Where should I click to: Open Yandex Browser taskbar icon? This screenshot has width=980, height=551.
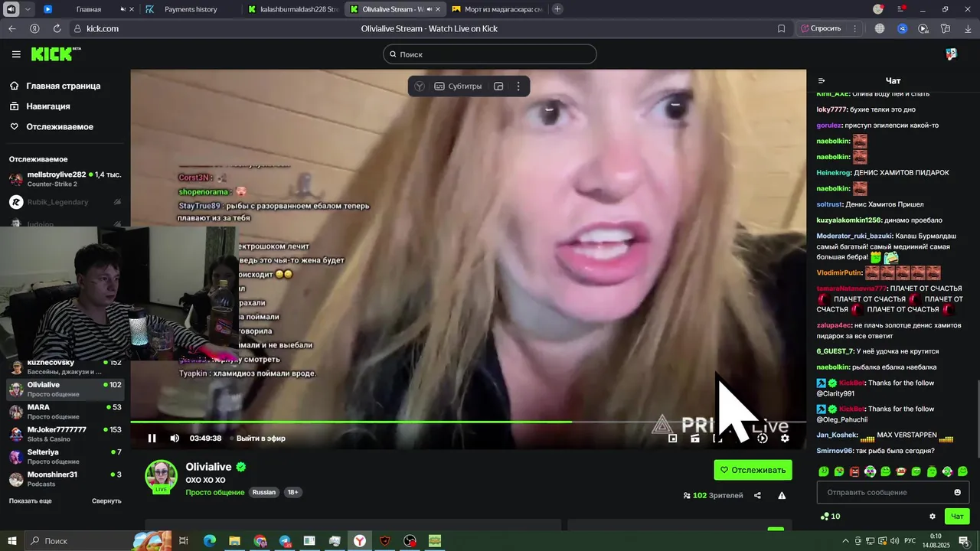pyautogui.click(x=359, y=541)
